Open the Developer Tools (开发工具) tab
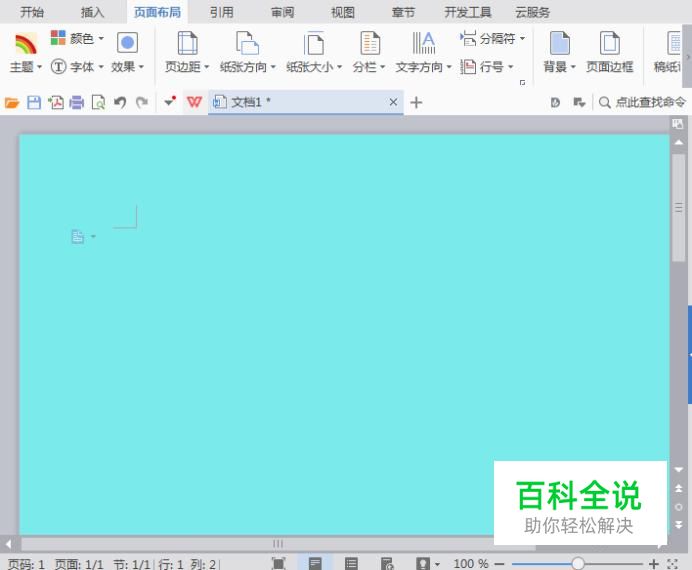 click(x=468, y=12)
